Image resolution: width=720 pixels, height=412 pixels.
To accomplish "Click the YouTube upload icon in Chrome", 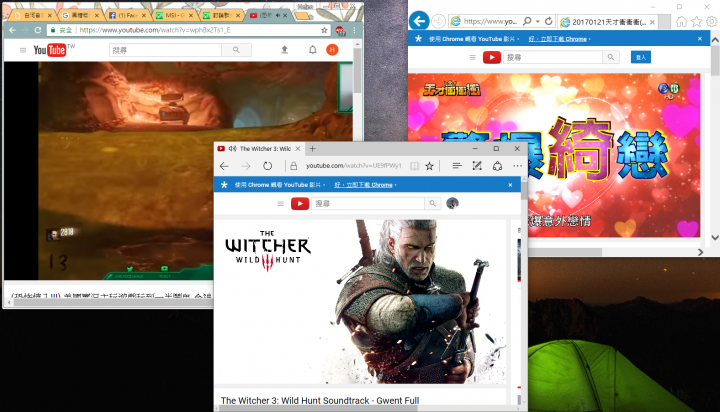I will coord(285,50).
